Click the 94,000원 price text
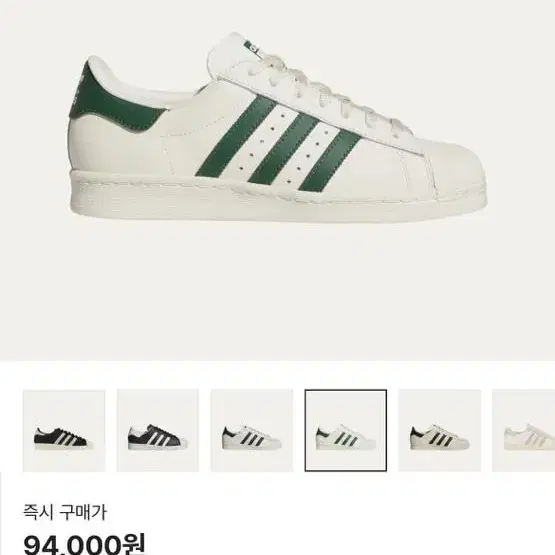The image size is (555, 555). pos(84,544)
